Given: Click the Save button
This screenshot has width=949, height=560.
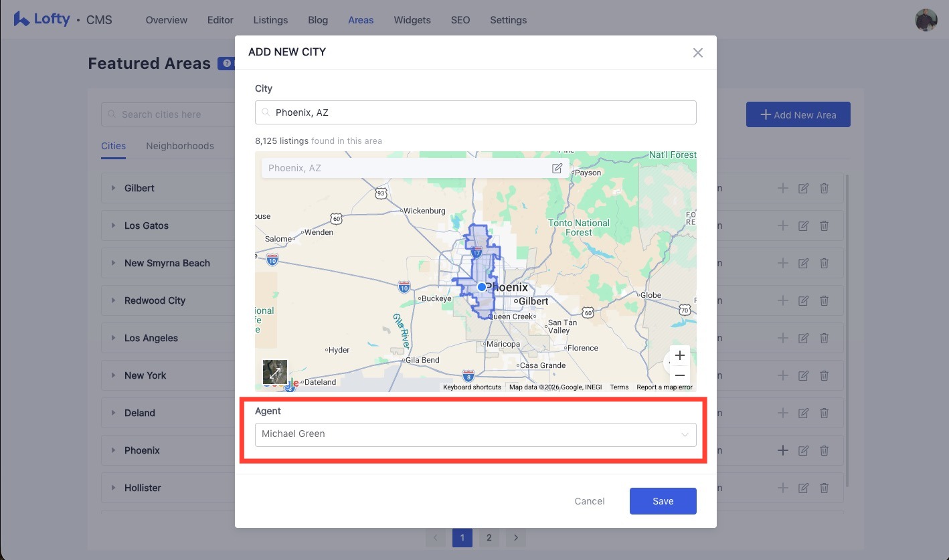Looking at the screenshot, I should pyautogui.click(x=663, y=501).
